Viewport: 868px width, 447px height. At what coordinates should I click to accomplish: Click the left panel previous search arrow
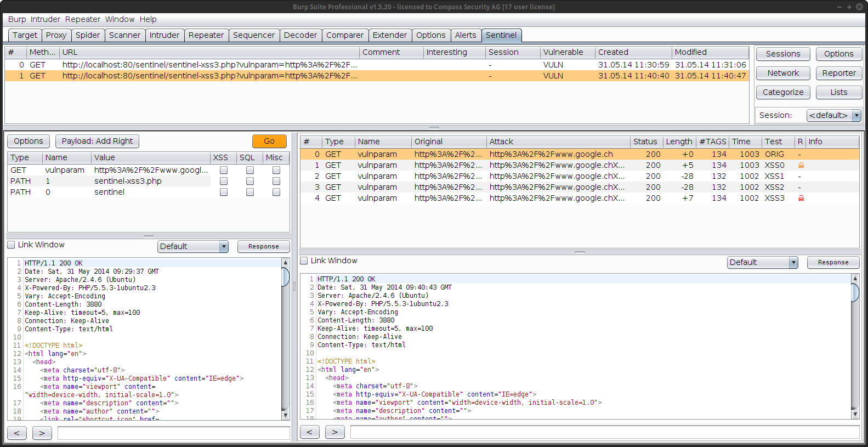pos(16,433)
